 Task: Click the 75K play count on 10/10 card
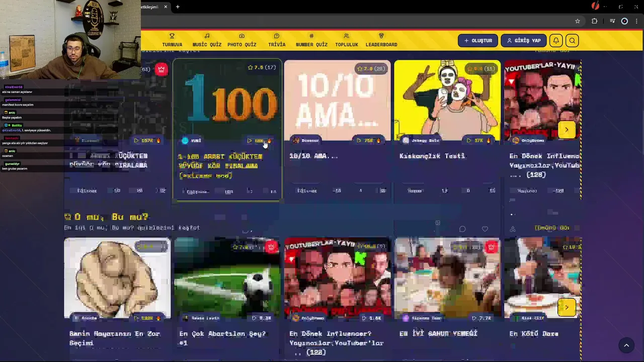coord(369,141)
